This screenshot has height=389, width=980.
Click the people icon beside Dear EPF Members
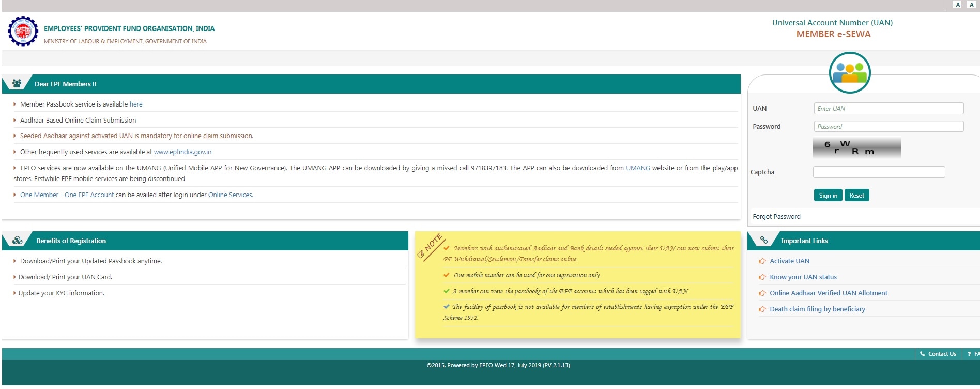tap(17, 83)
